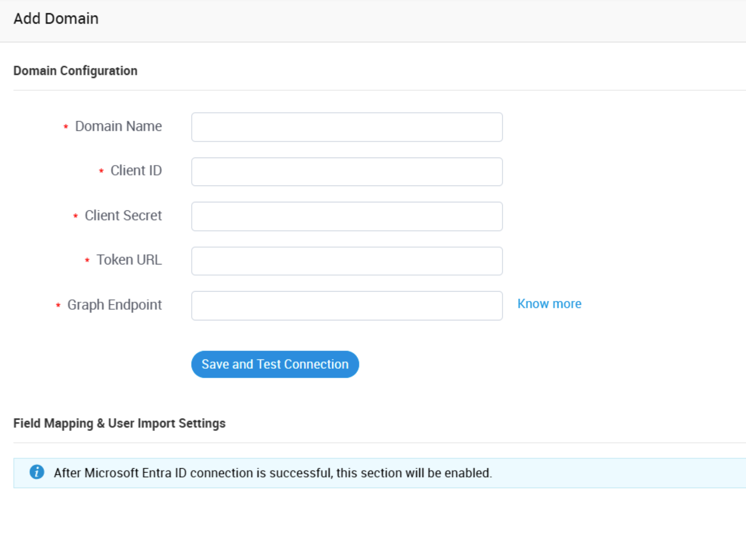
Task: Focus the Domain Name input field
Action: (346, 127)
